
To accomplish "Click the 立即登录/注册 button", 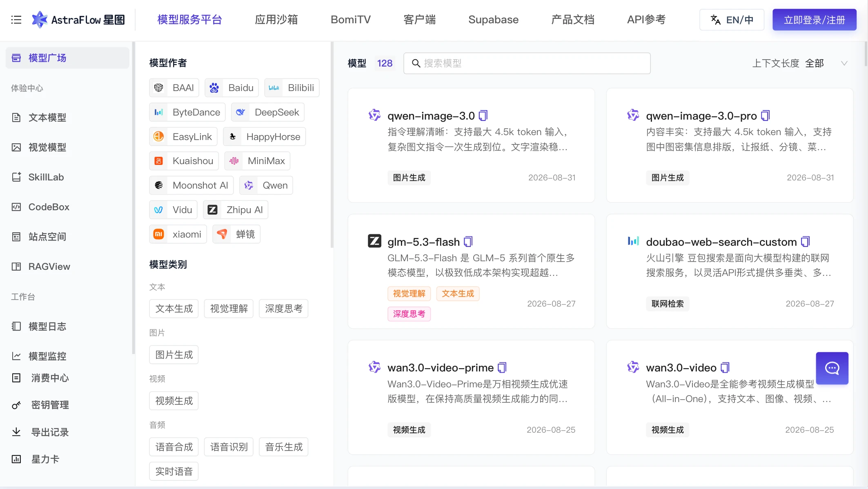I will (x=814, y=20).
